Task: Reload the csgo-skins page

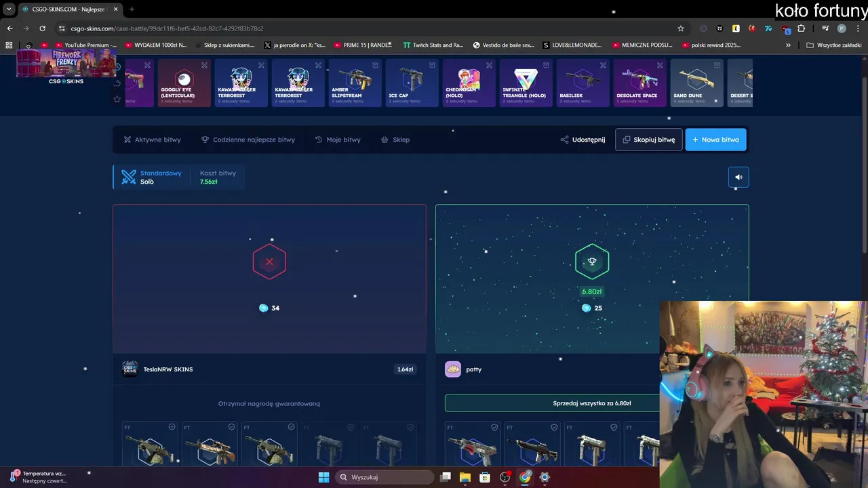Action: tap(42, 28)
